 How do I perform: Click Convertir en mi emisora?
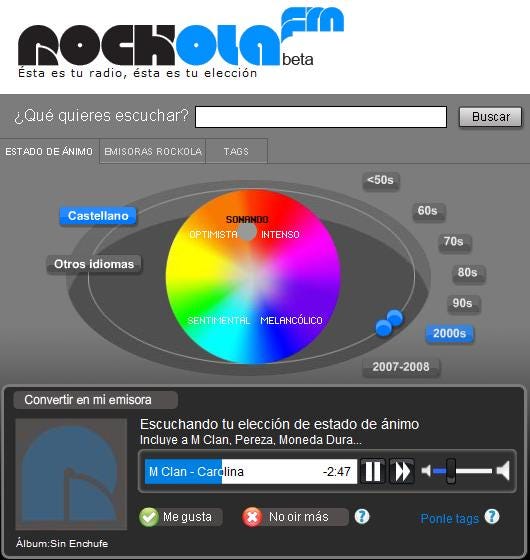click(x=95, y=400)
